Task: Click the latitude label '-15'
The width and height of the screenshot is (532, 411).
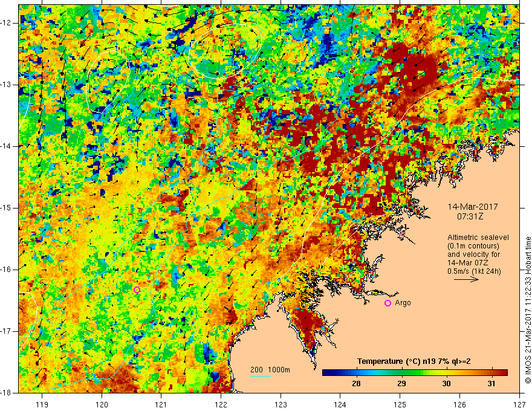Action: (6, 208)
